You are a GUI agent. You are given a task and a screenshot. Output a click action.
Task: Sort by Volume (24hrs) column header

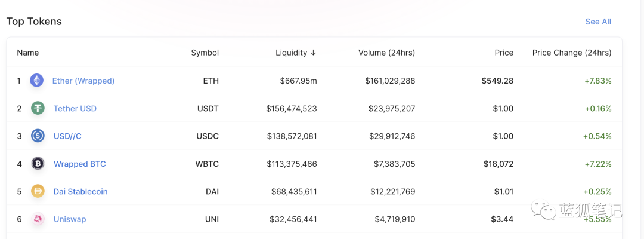pos(386,53)
